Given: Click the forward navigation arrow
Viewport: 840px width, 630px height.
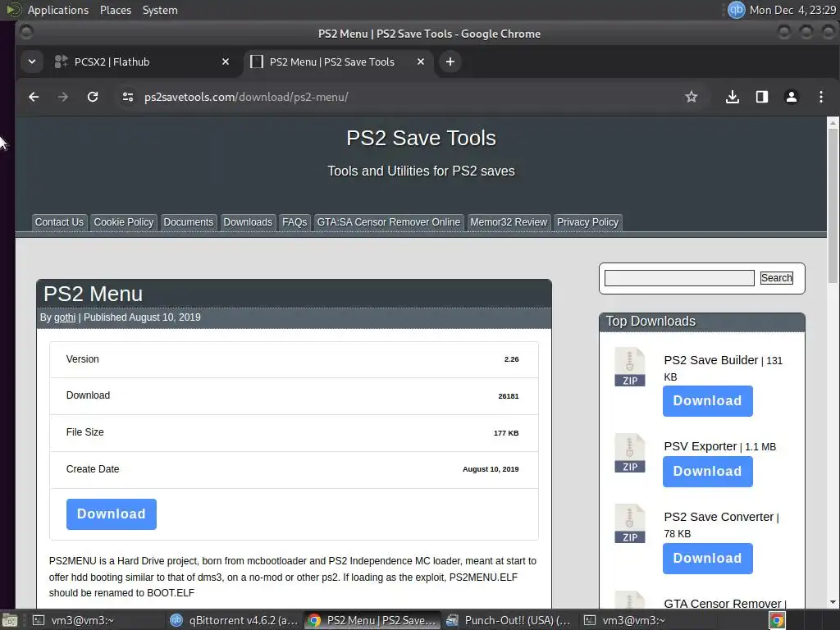Looking at the screenshot, I should click(x=62, y=97).
